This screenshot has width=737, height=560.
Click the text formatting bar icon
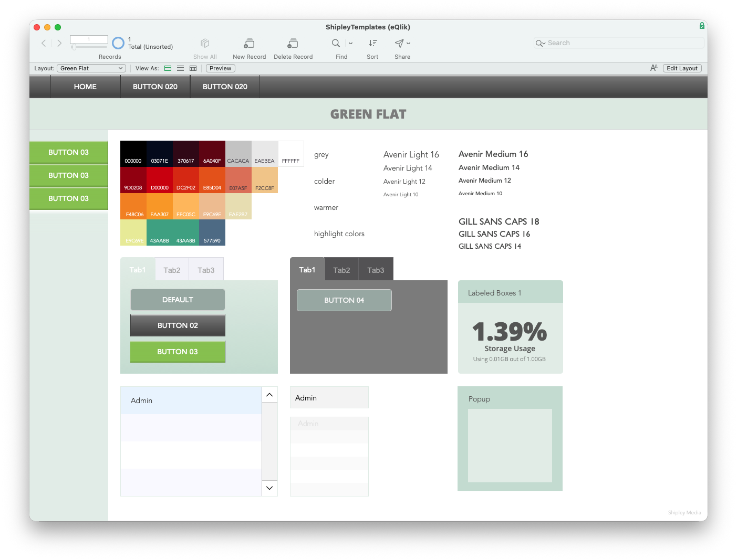653,68
